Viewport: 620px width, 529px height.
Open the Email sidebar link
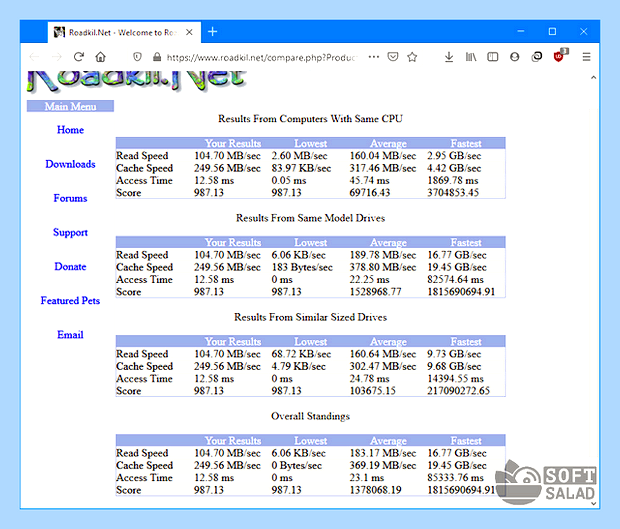(x=70, y=335)
